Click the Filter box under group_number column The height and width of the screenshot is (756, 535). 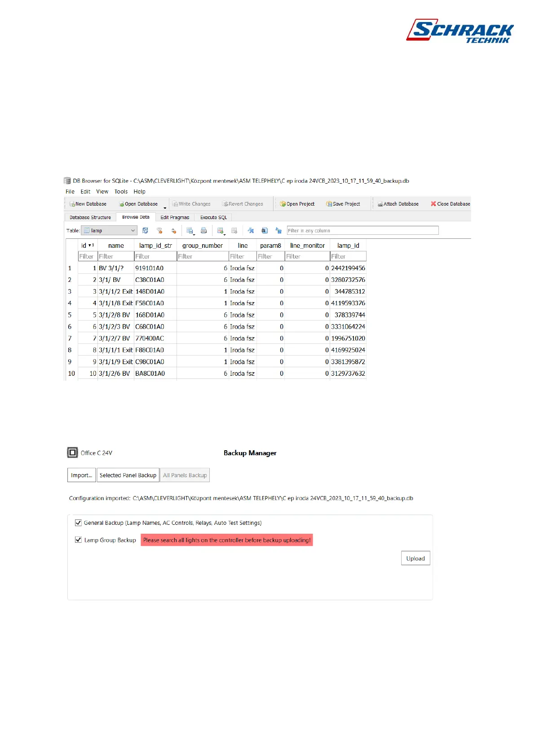pos(203,256)
